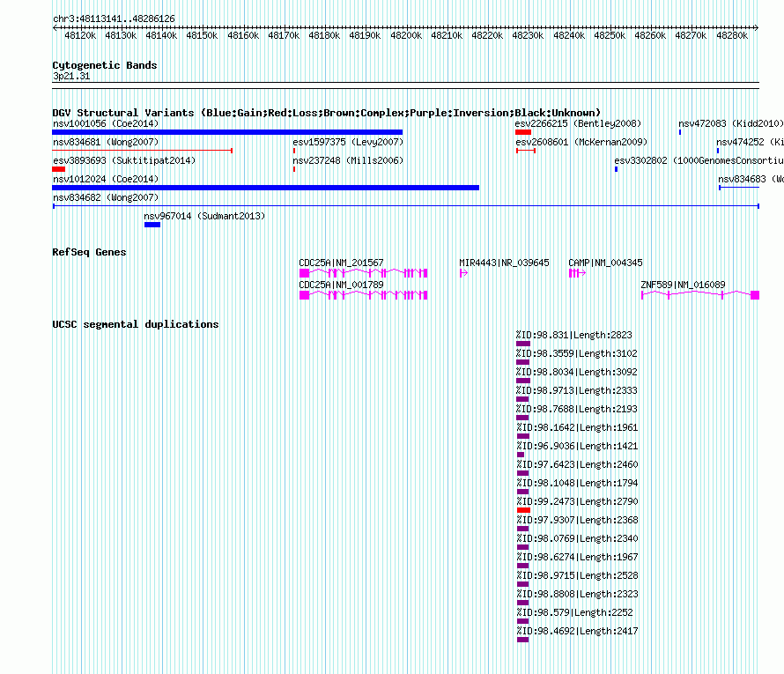Open the MIR4443|NR_039645 gene label

(504, 263)
